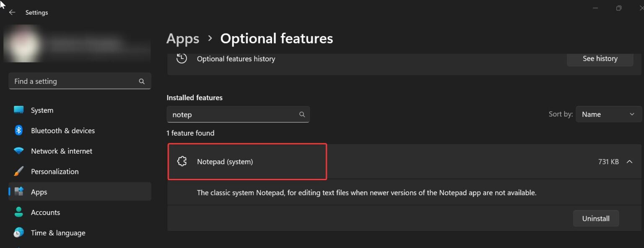Image resolution: width=644 pixels, height=248 pixels.
Task: Open Bluetooth & devices settings icon
Action: coord(18,130)
